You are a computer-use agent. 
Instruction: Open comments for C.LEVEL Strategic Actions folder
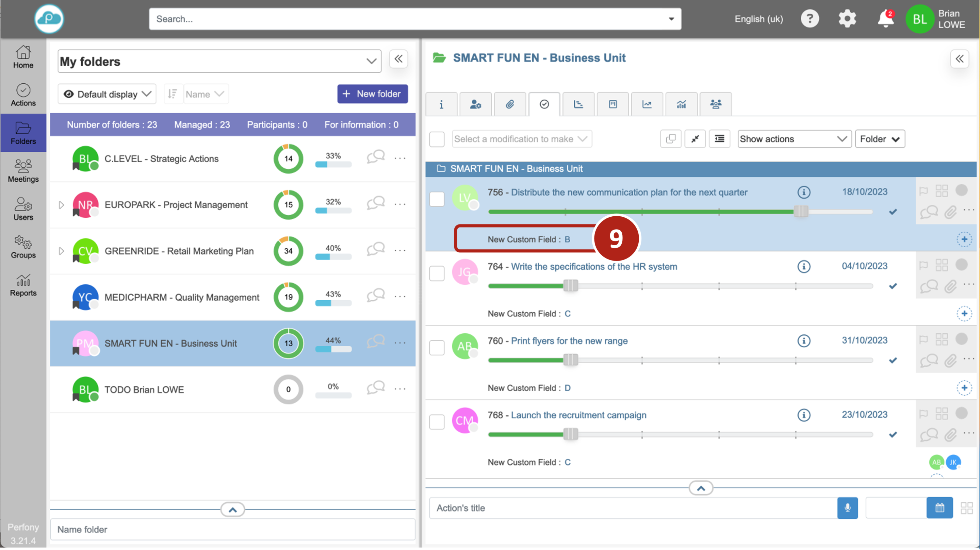tap(375, 157)
